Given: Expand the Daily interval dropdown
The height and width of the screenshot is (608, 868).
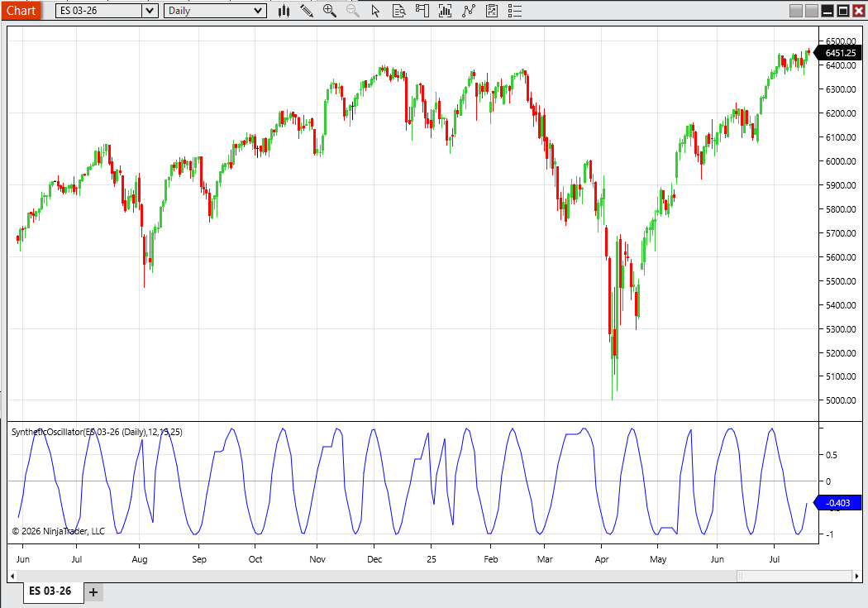Looking at the screenshot, I should point(258,11).
